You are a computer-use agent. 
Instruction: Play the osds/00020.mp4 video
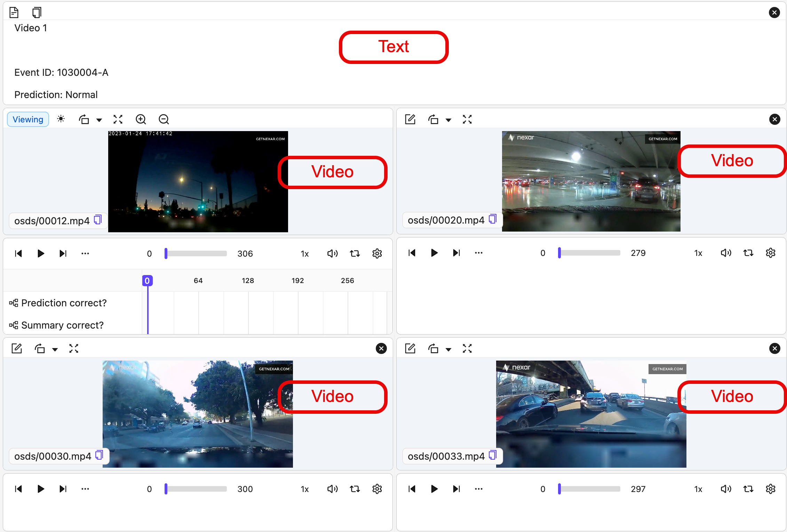click(x=434, y=253)
